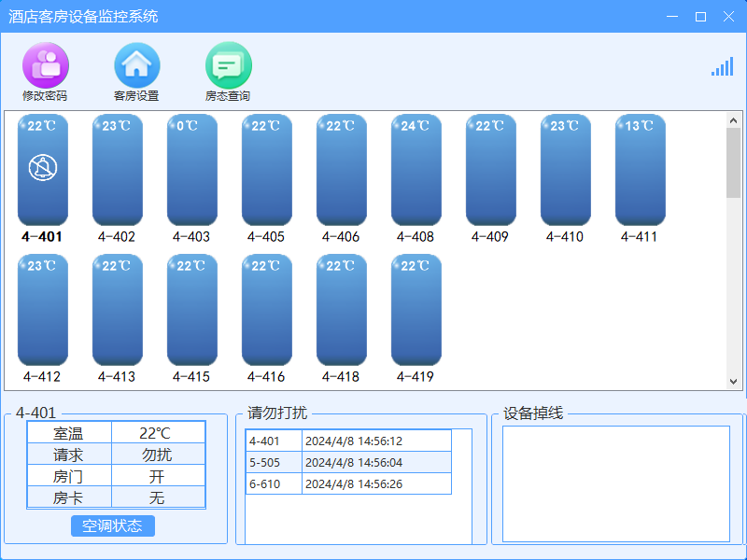This screenshot has height=560, width=747.
Task: Select room card 4-412
Action: click(x=43, y=310)
